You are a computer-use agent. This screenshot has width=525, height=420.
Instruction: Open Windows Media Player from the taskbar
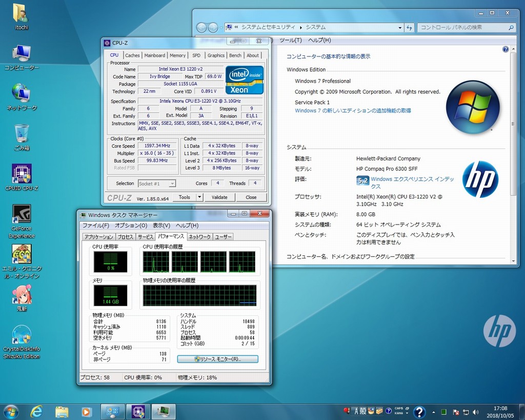pos(86,412)
